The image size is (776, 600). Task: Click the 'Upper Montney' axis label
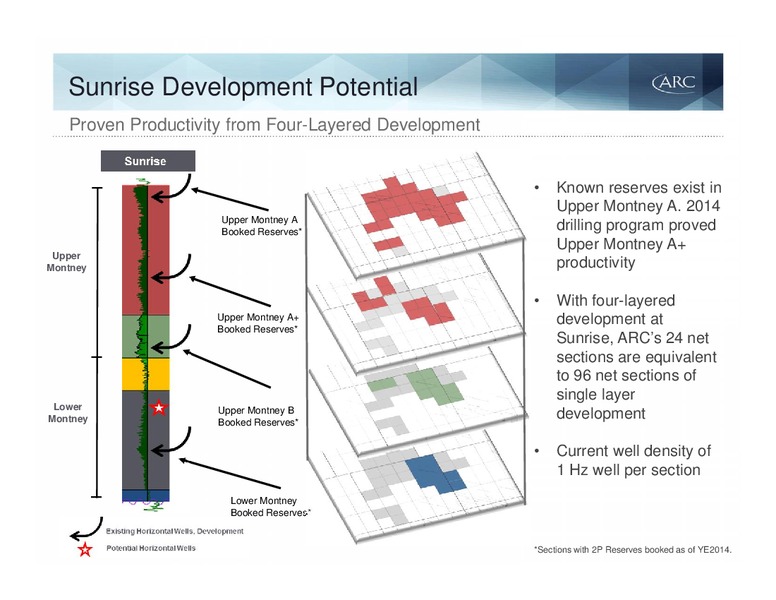[66, 261]
